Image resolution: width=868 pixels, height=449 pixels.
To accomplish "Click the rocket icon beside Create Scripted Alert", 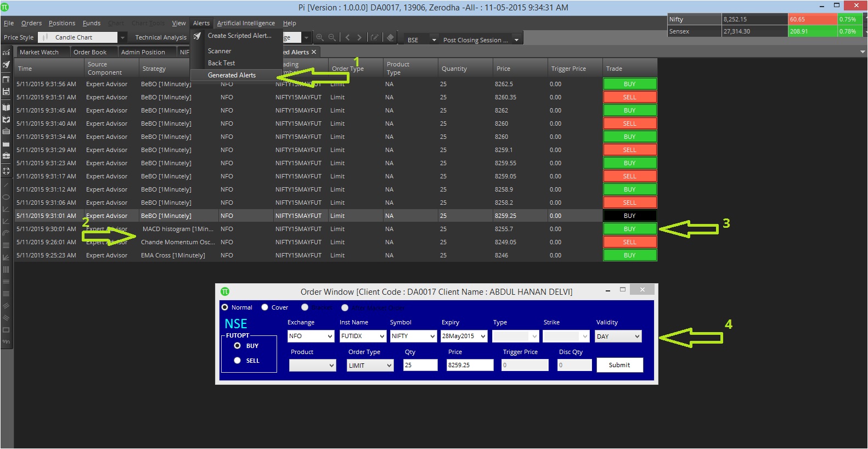I will point(198,36).
